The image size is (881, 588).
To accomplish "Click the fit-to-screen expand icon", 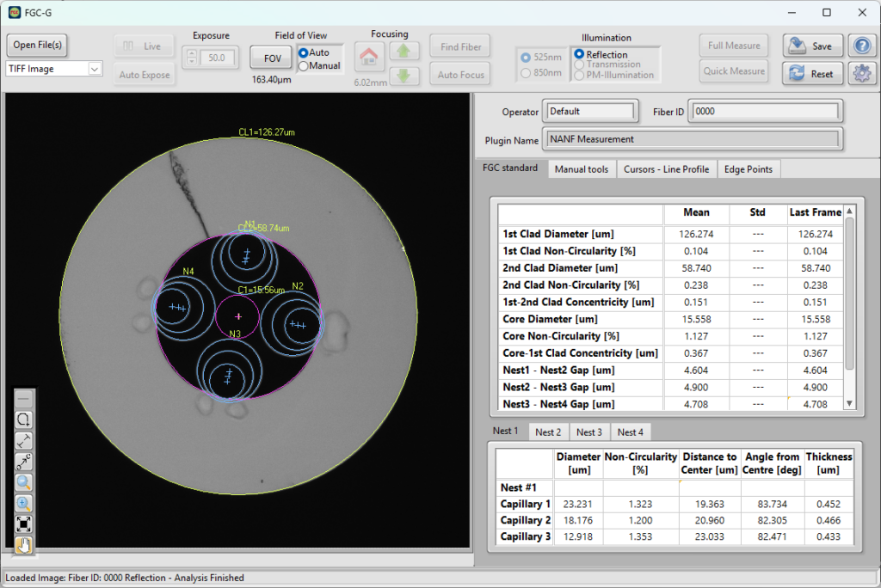I will click(x=23, y=524).
